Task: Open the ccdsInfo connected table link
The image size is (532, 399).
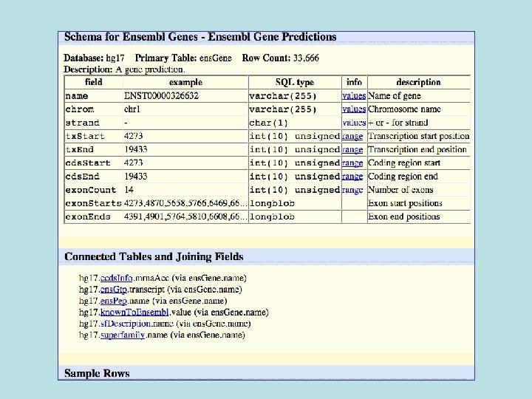Action: (117, 278)
